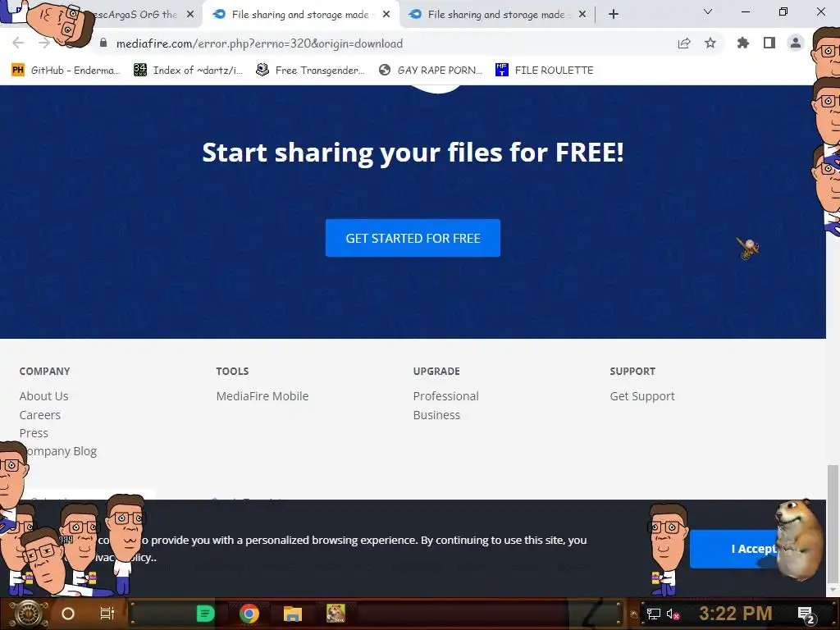Open the Business upgrade link
Image resolution: width=840 pixels, height=630 pixels.
[436, 414]
